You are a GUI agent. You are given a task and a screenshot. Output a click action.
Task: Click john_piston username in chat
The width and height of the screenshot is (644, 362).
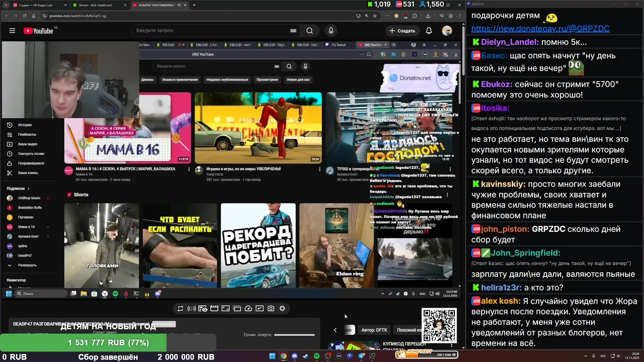pos(505,229)
